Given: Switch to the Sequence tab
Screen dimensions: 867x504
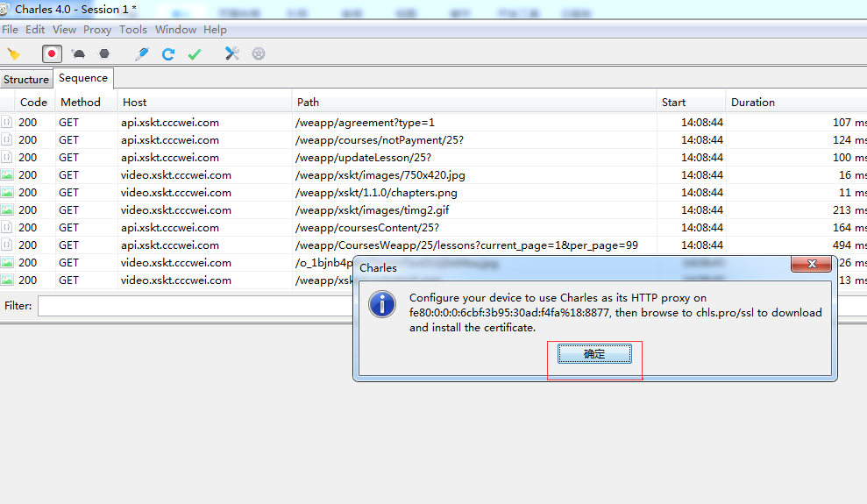Looking at the screenshot, I should pos(83,78).
